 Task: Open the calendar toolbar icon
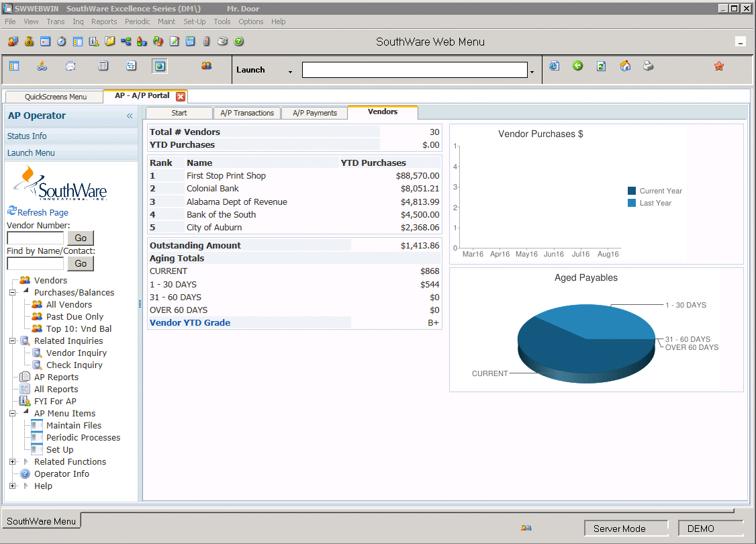pos(46,42)
